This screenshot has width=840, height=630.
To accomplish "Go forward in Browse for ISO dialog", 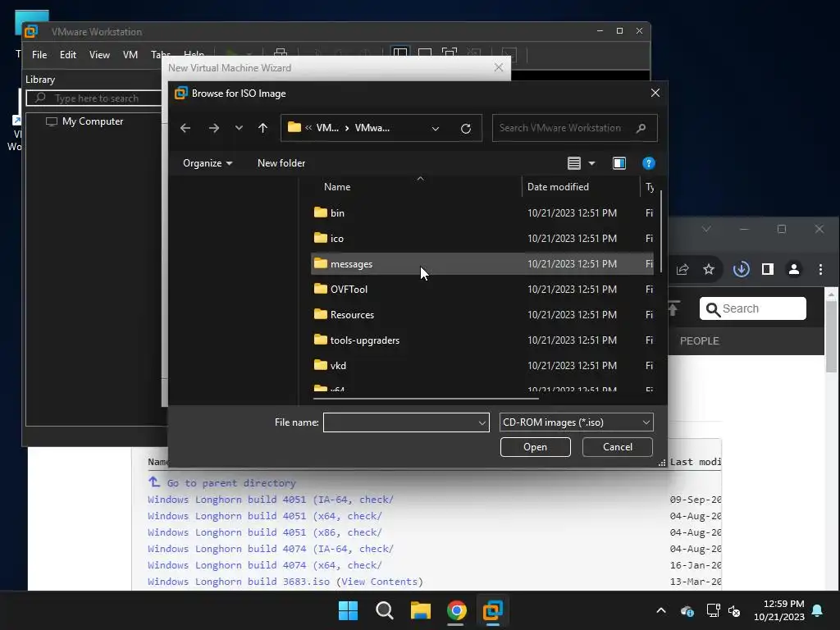I will 214,128.
